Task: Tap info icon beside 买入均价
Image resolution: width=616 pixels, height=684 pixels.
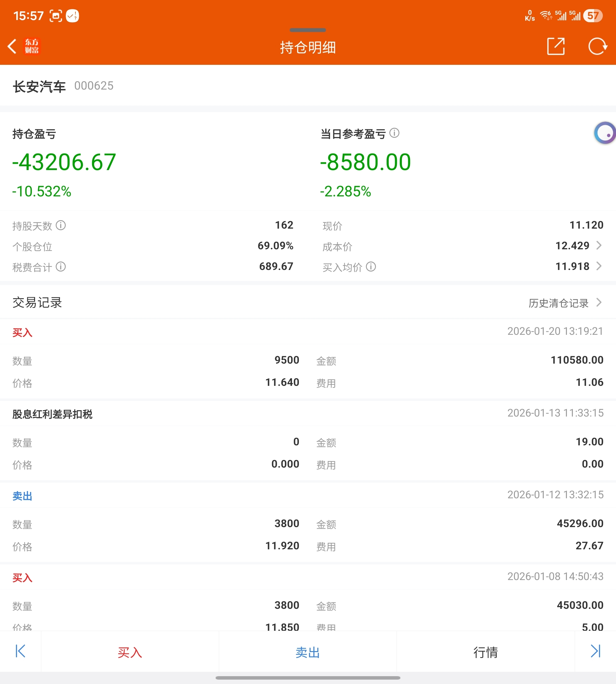Action: [371, 267]
